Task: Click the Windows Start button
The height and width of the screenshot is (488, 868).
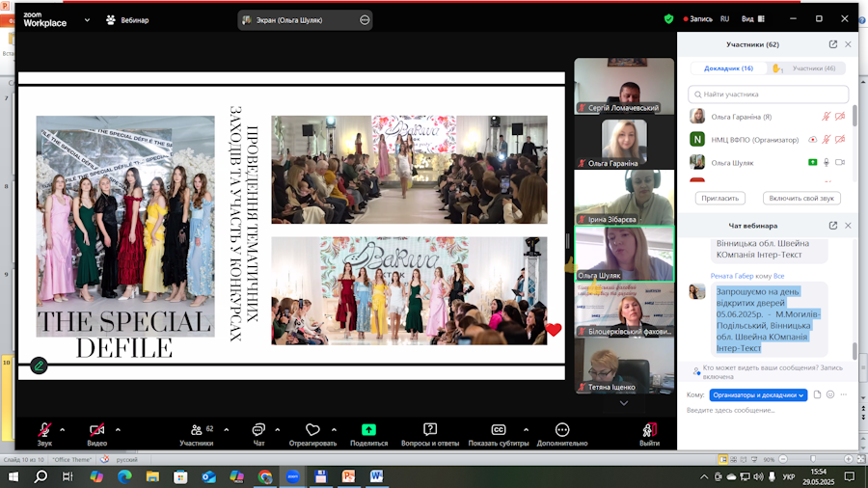Action: tap(14, 476)
